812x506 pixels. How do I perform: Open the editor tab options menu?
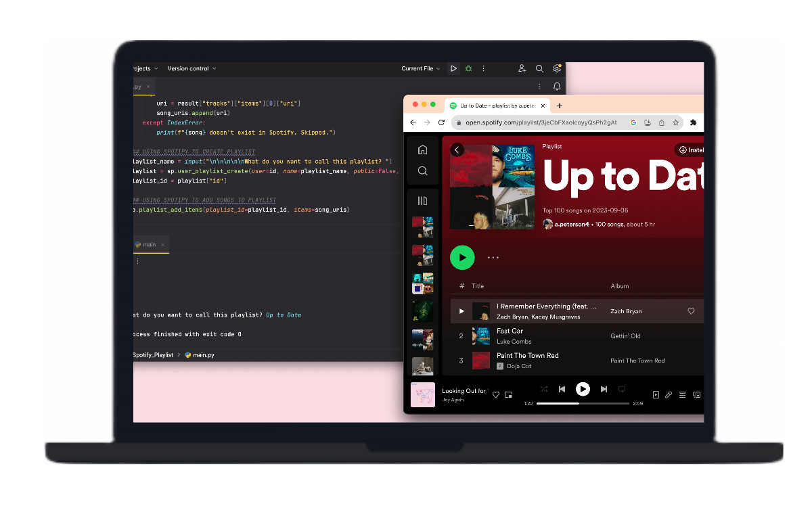(x=539, y=87)
